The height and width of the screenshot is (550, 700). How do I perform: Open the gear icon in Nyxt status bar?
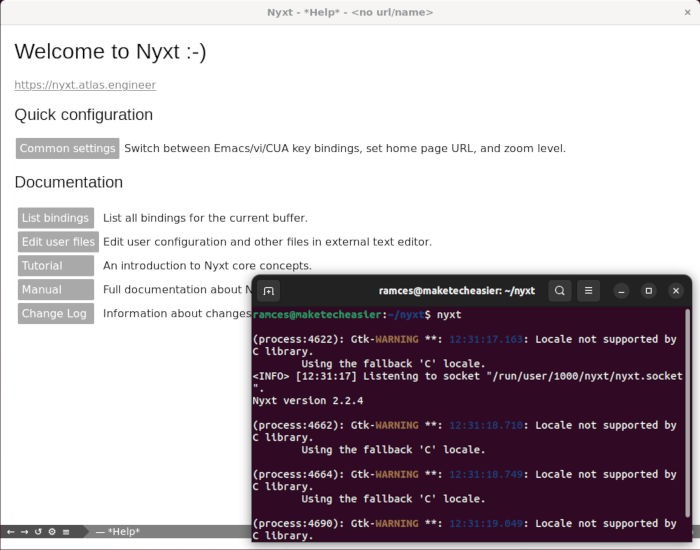pos(52,532)
